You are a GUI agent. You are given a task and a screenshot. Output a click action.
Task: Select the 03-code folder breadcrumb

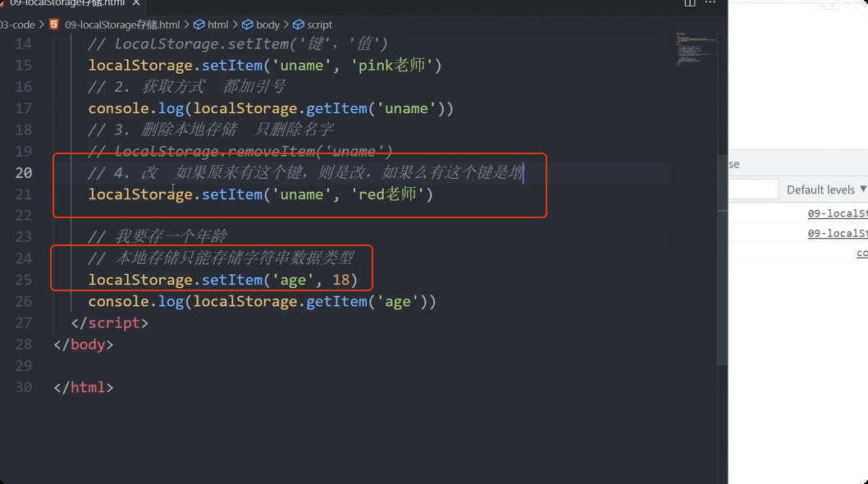(17, 25)
